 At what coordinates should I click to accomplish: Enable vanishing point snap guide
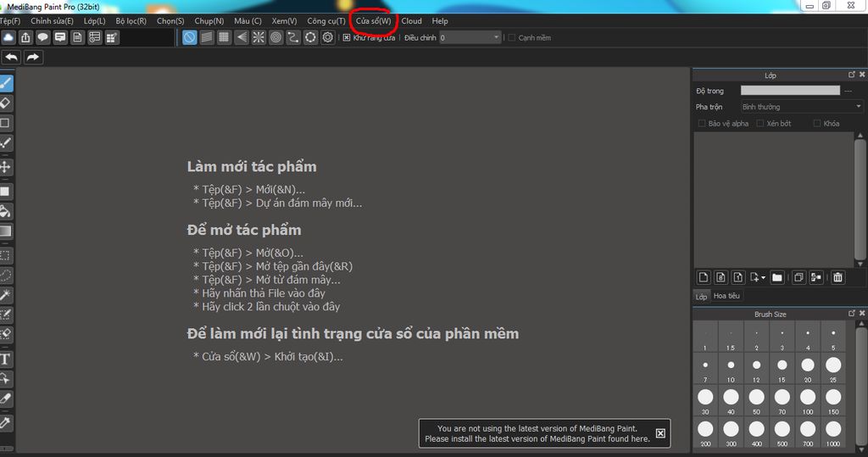[242, 37]
